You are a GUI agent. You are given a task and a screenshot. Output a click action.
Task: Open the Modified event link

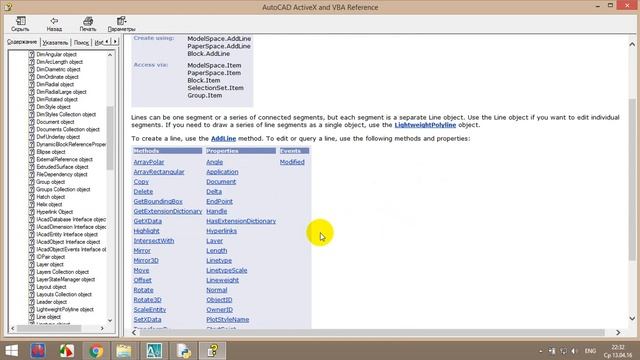pos(292,162)
